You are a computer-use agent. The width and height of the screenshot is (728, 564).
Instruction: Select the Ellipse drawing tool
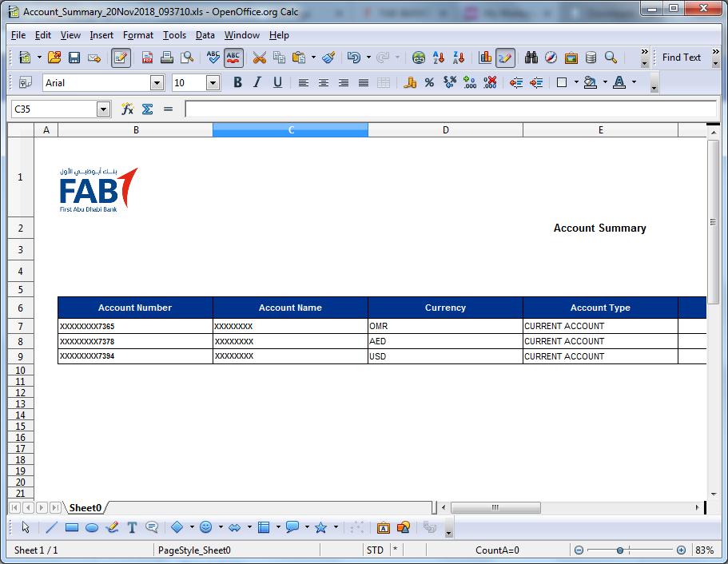pos(92,527)
